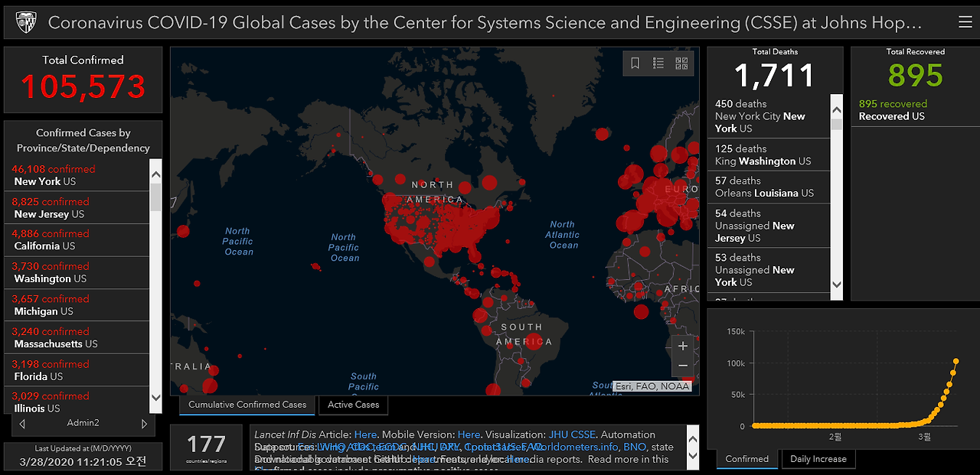Open the Mobile Version Here link

point(469,434)
